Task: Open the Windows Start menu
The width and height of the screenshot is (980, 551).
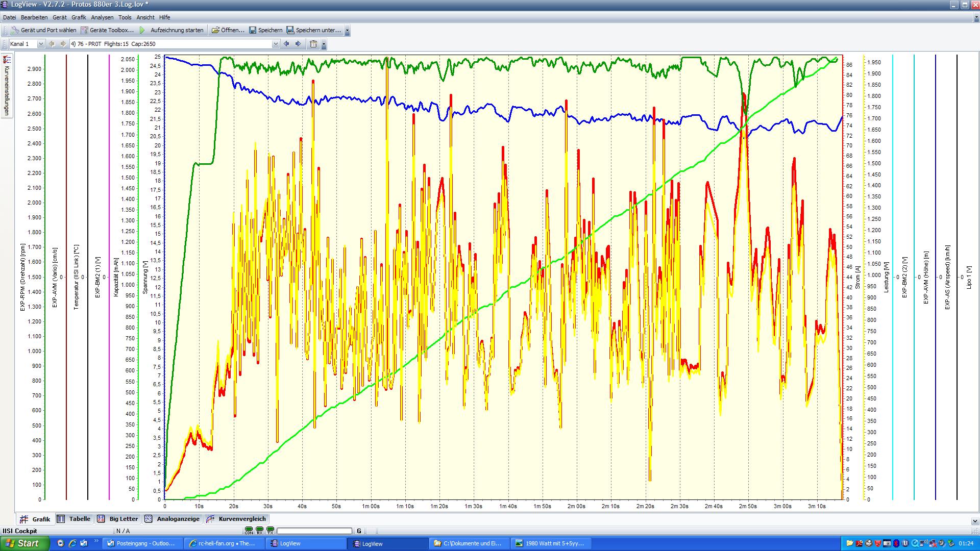Action: [24, 543]
